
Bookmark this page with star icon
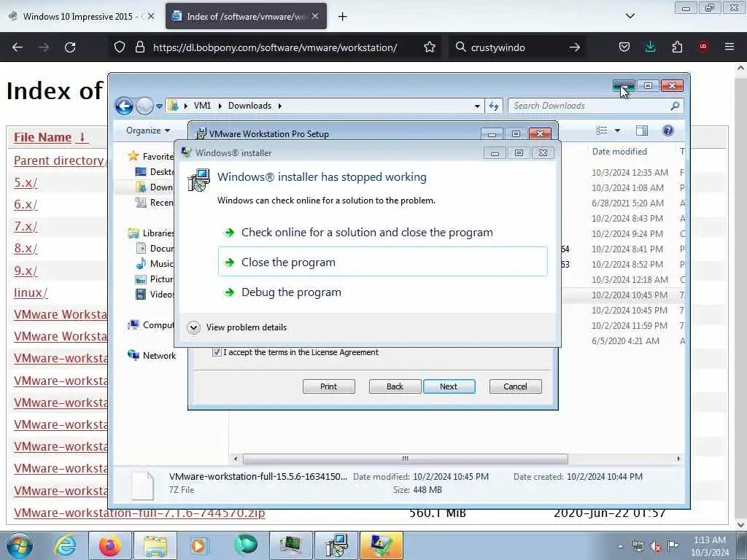(x=429, y=47)
